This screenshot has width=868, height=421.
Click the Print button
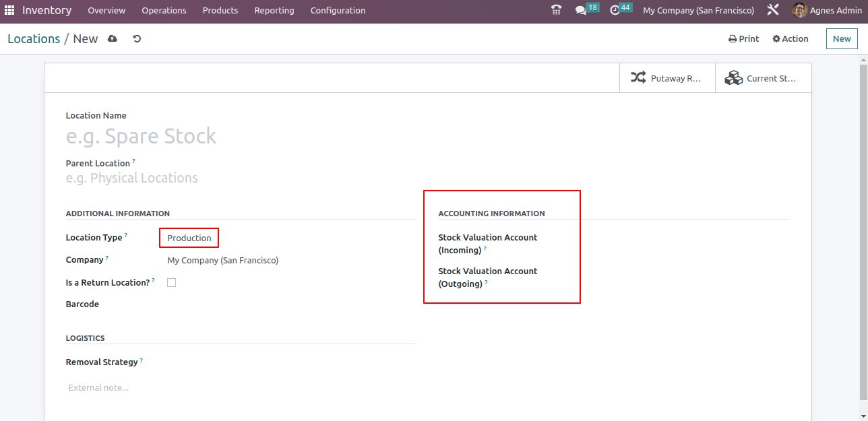coord(743,39)
